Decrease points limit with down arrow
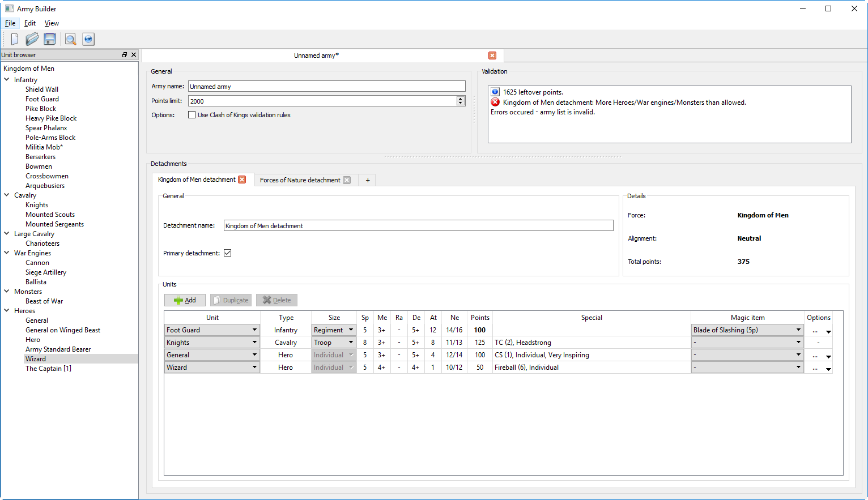 coord(461,104)
